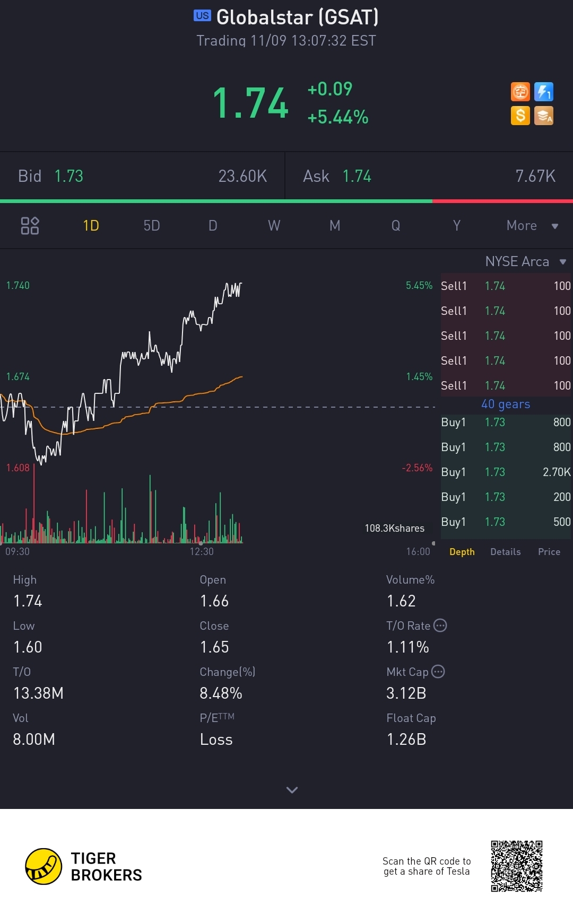This screenshot has height=924, width=573.
Task: Tap the Close 1.65 value
Action: [214, 647]
